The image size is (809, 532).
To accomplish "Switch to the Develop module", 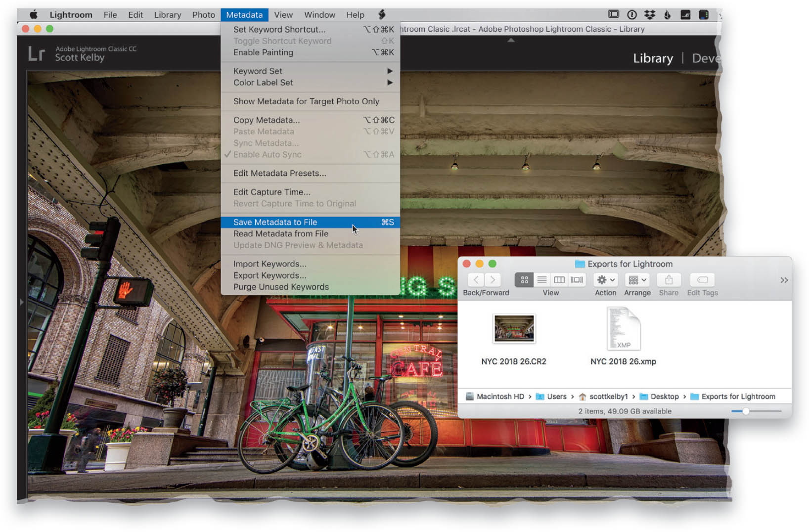I will 706,58.
